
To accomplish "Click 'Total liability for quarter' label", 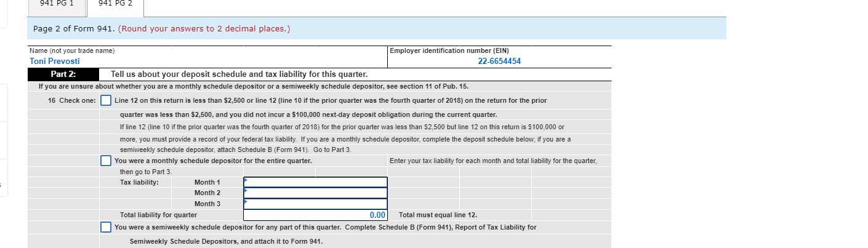I will (158, 215).
